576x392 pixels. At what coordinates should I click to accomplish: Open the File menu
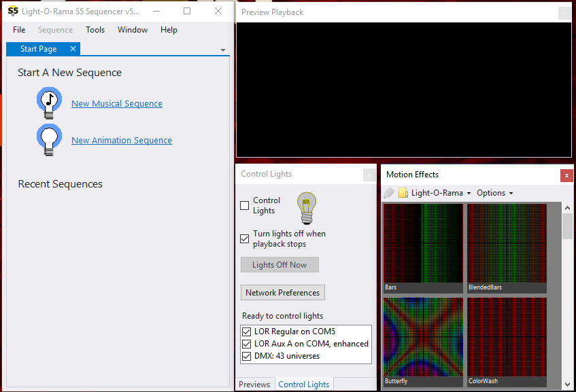[18, 29]
